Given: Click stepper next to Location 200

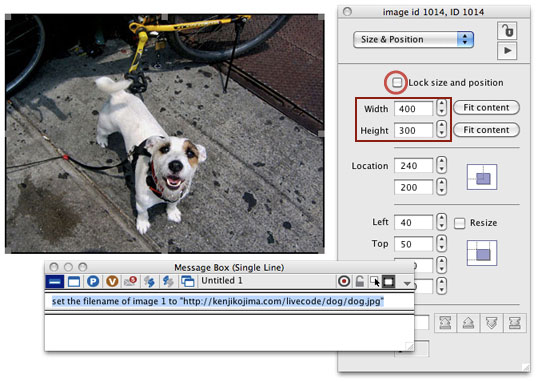Looking at the screenshot, I should (441, 187).
